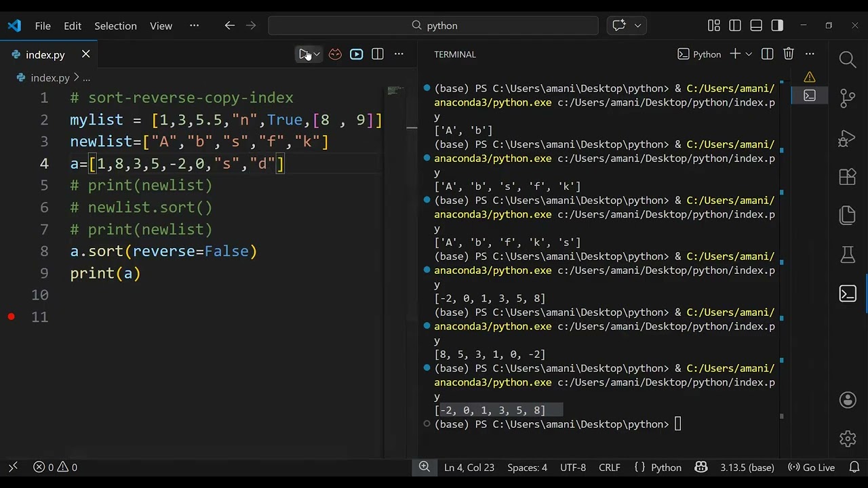Click Ln 4, Col 23 in the status bar
868x488 pixels.
point(469,467)
